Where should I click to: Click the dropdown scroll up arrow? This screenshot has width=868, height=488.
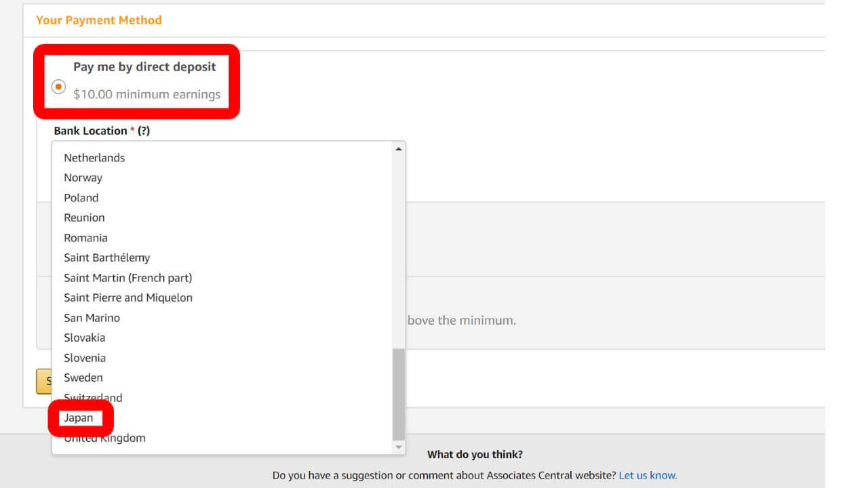(x=399, y=149)
